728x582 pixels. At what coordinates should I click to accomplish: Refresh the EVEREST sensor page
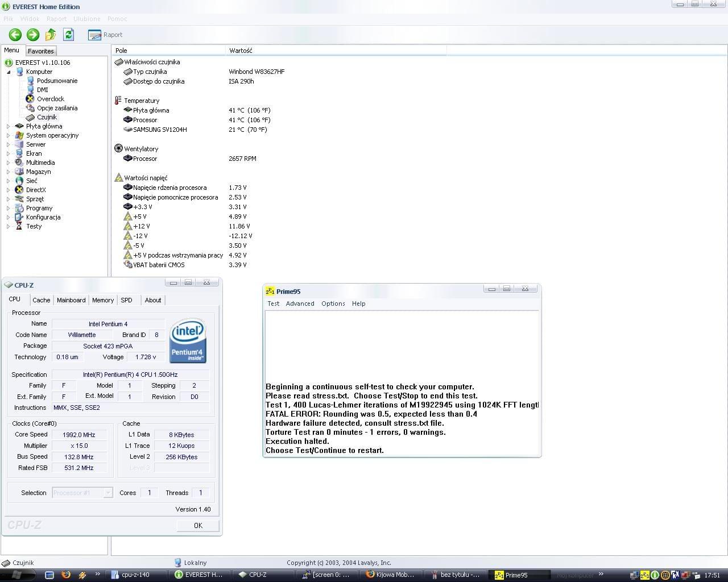coord(68,35)
